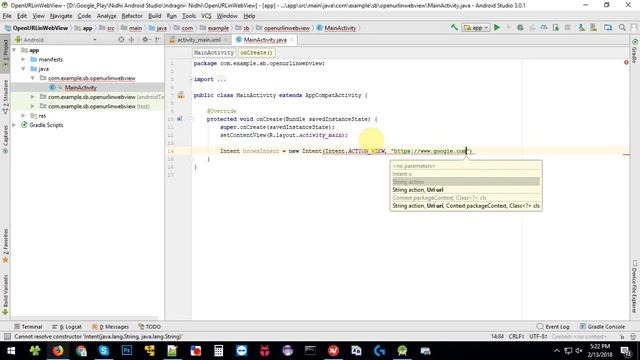
Task: Click the UTF-8 encoding indicator
Action: [538, 336]
